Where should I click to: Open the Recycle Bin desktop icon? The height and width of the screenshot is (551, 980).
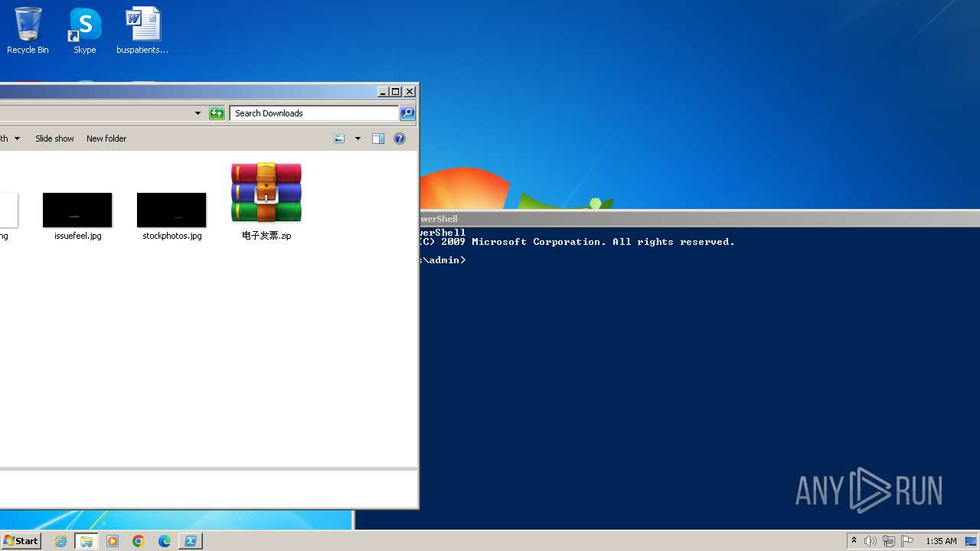click(x=28, y=31)
